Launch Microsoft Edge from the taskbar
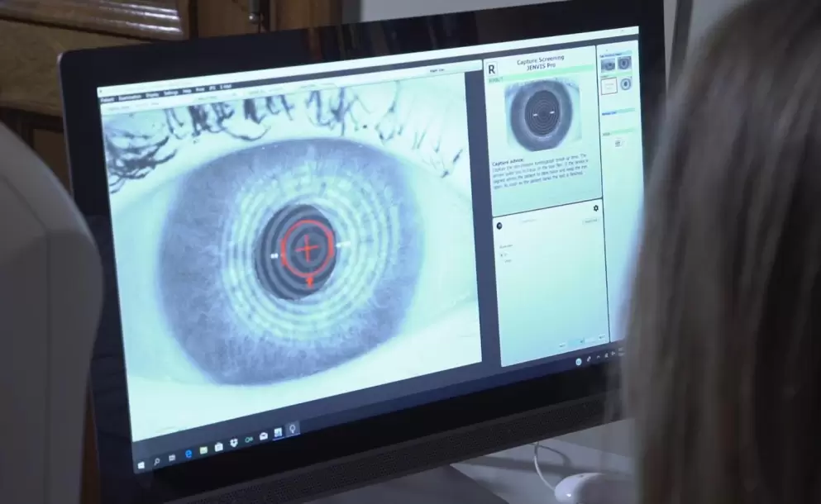The width and height of the screenshot is (821, 504). click(x=188, y=454)
